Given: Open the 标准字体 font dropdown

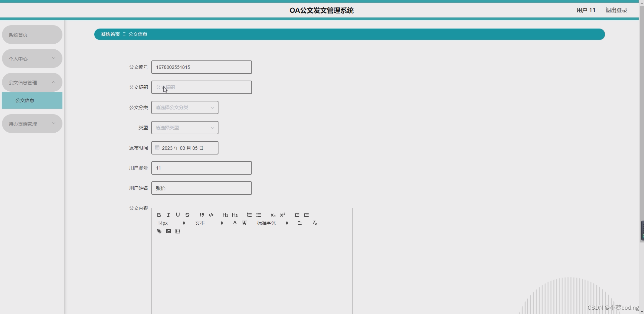Looking at the screenshot, I should pos(273,223).
